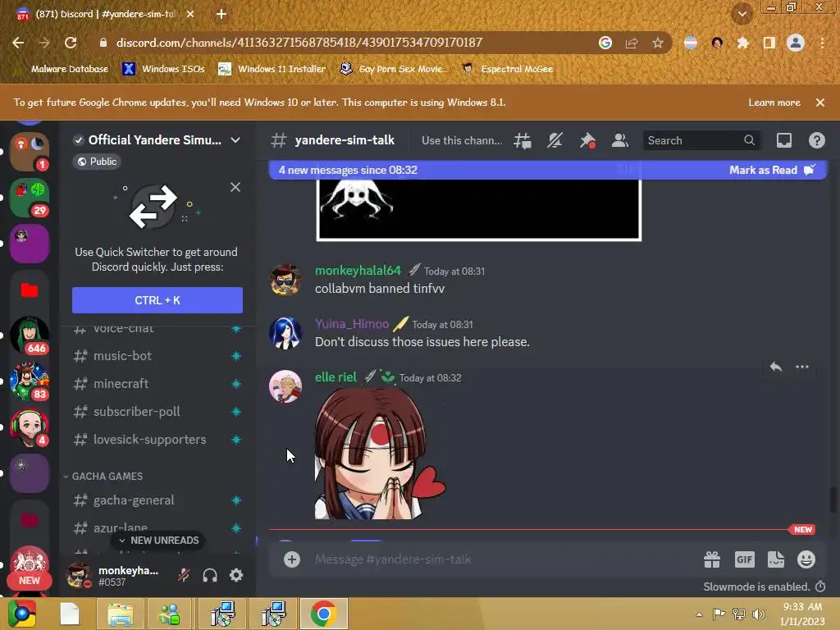Image resolution: width=840 pixels, height=630 pixels.
Task: Click the NEW badge in server list
Action: (29, 580)
